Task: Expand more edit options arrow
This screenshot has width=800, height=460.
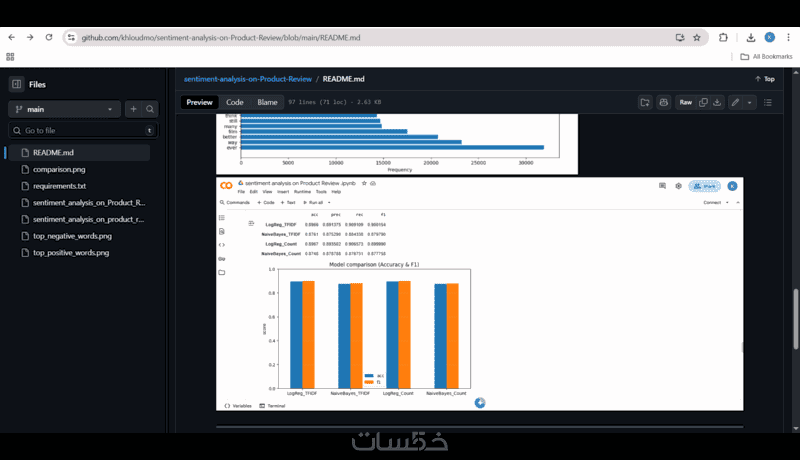Action: [749, 103]
